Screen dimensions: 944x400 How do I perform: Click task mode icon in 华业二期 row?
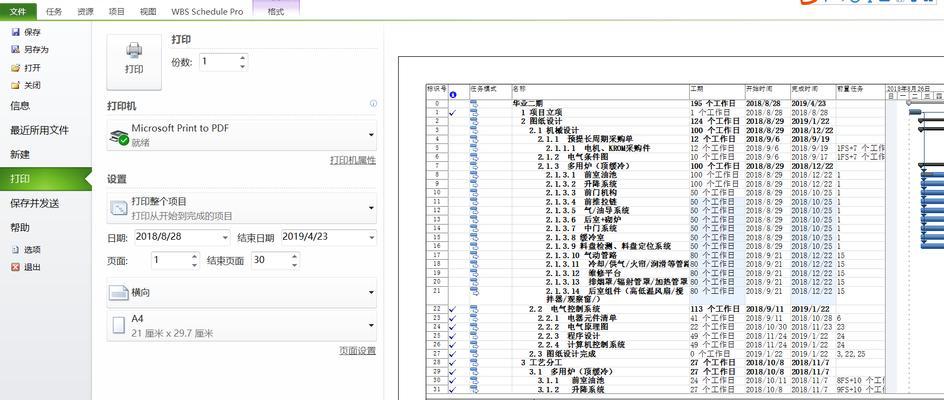(x=474, y=103)
